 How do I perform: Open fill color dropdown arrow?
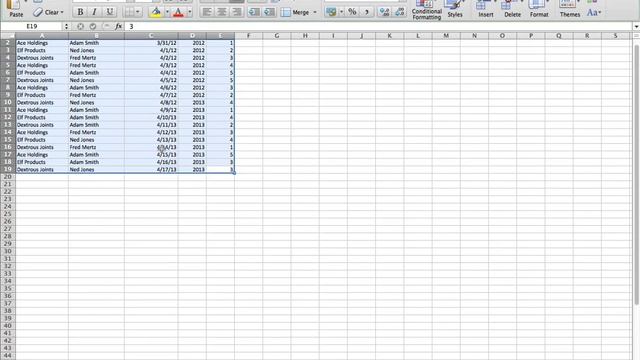(167, 12)
